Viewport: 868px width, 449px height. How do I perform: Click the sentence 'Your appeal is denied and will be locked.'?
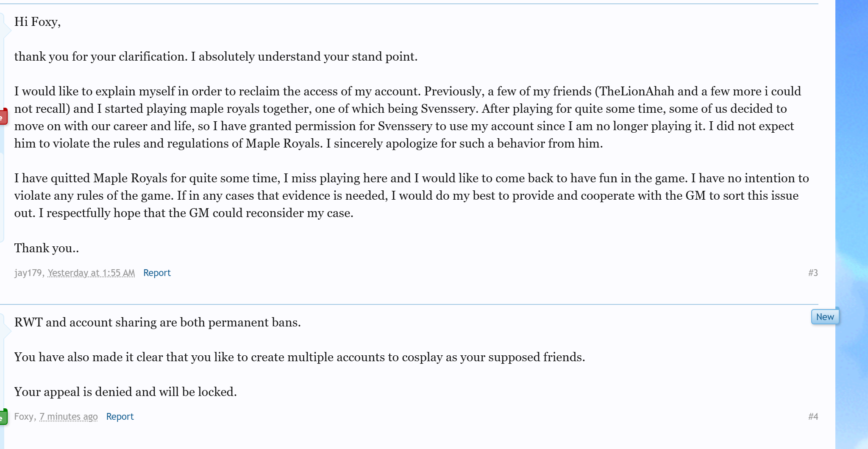point(125,391)
